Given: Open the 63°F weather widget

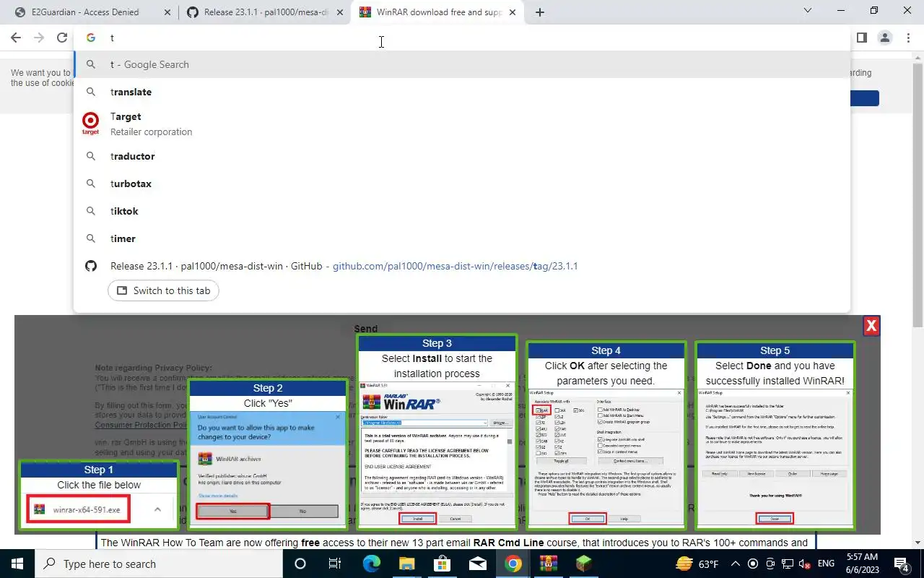Looking at the screenshot, I should [x=698, y=564].
